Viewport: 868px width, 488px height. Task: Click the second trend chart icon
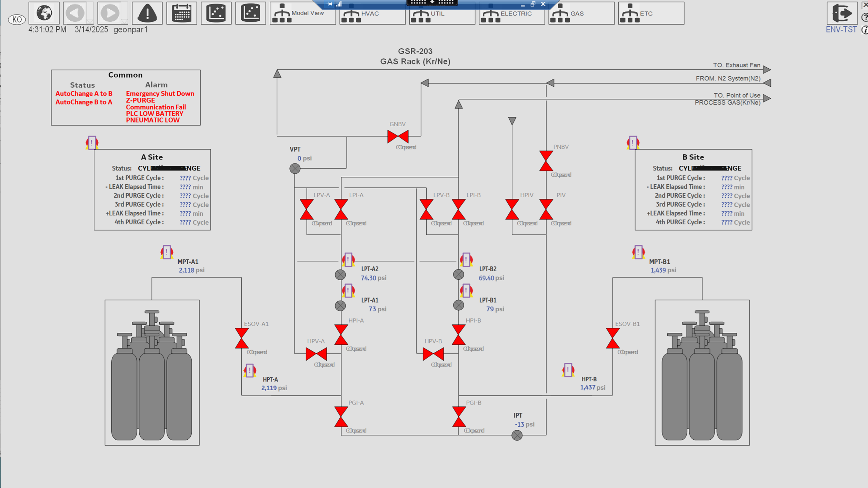[x=251, y=13]
